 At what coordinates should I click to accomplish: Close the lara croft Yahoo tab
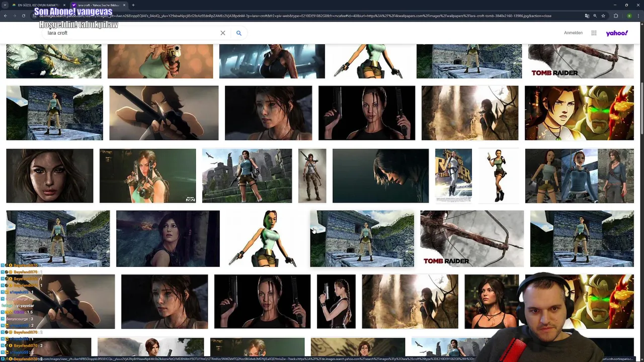(123, 5)
